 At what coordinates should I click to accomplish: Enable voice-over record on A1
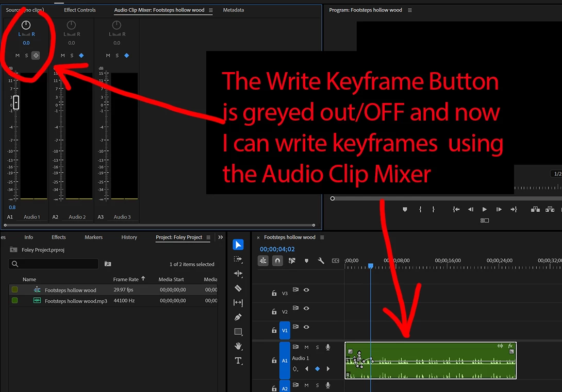(328, 347)
